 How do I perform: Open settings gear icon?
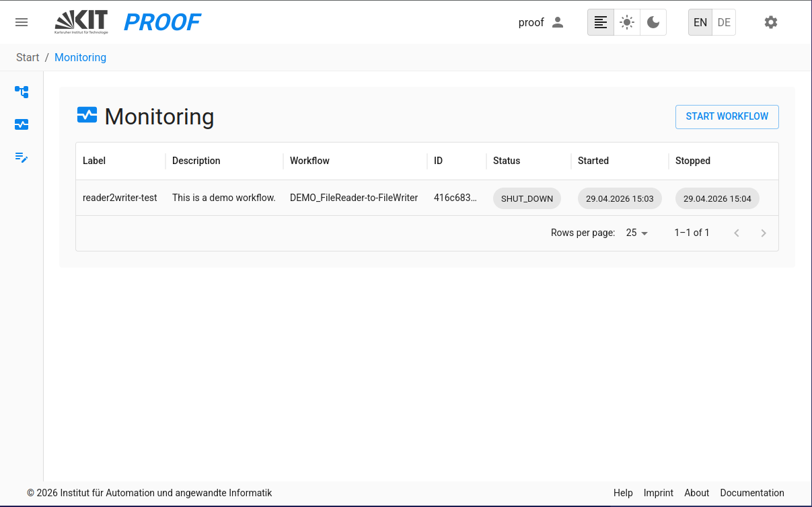pyautogui.click(x=771, y=22)
